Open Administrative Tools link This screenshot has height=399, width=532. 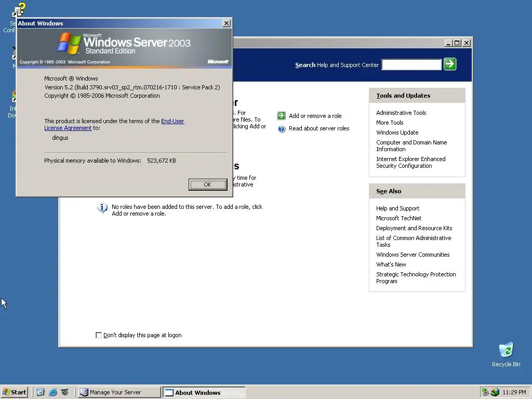401,113
